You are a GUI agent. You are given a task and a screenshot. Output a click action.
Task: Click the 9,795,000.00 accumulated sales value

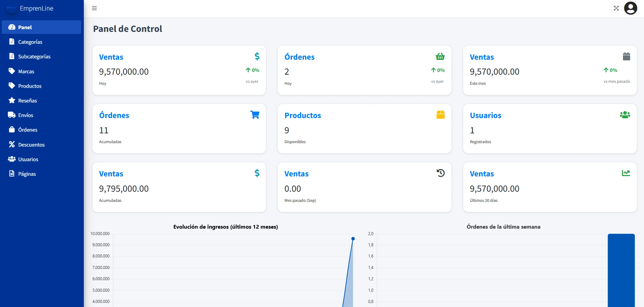pyautogui.click(x=124, y=189)
